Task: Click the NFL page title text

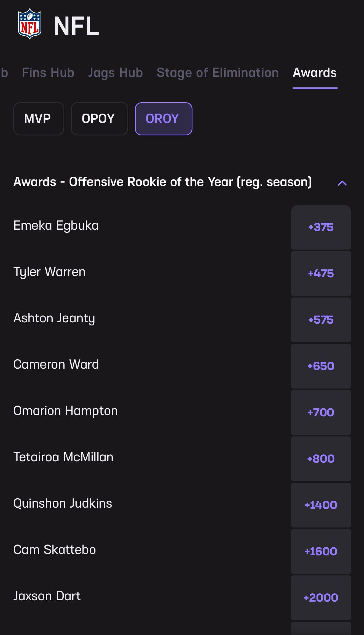Action: pos(76,26)
